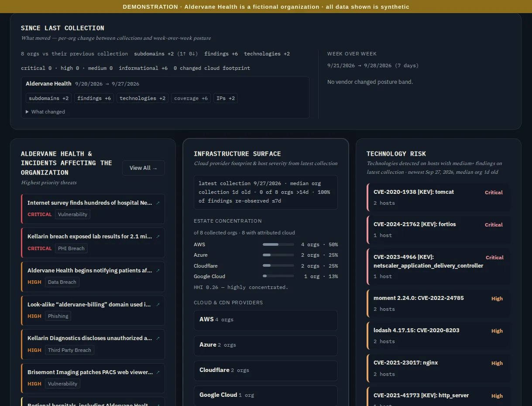Select the lodash 4.17.15 CVE-2020-8203 card
The width and height of the screenshot is (532, 406).
point(439,336)
